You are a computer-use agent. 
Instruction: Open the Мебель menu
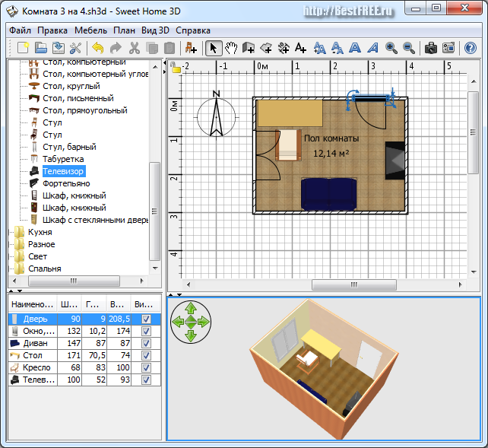(90, 30)
